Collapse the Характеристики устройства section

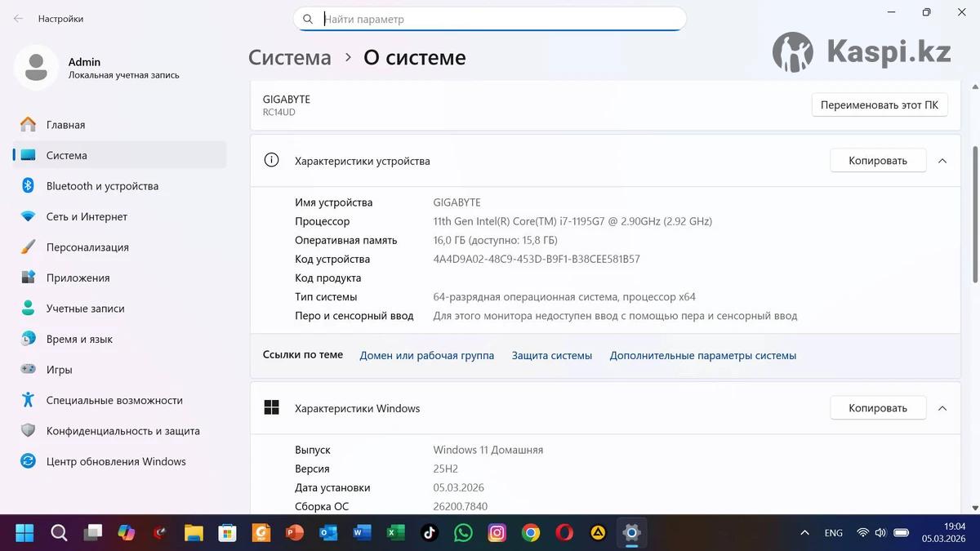(942, 161)
